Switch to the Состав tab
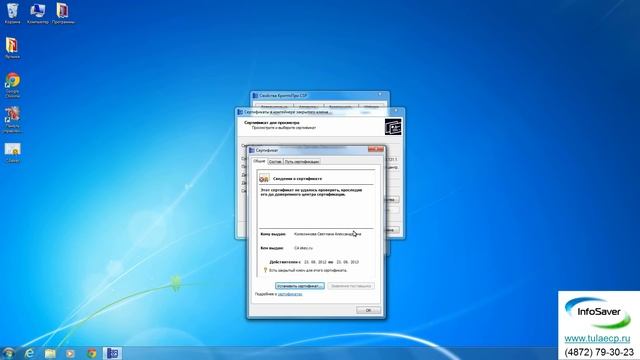This screenshot has width=640, height=360. pyautogui.click(x=275, y=162)
